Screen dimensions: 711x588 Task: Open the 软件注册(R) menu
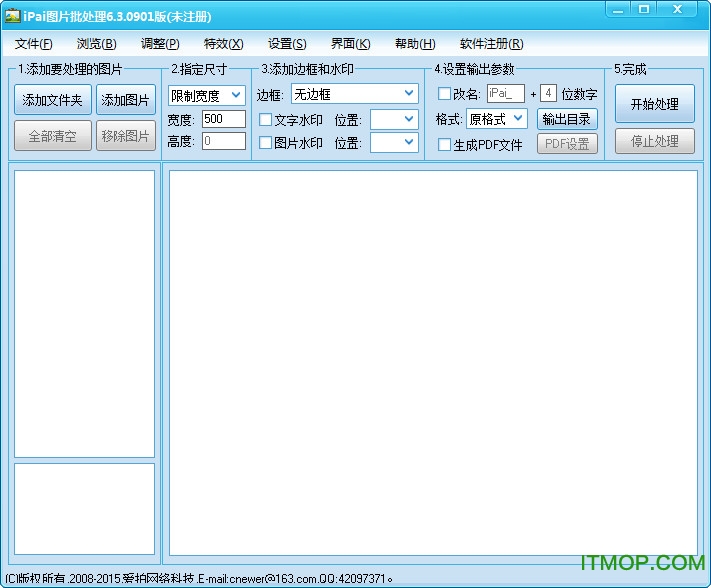click(x=492, y=44)
